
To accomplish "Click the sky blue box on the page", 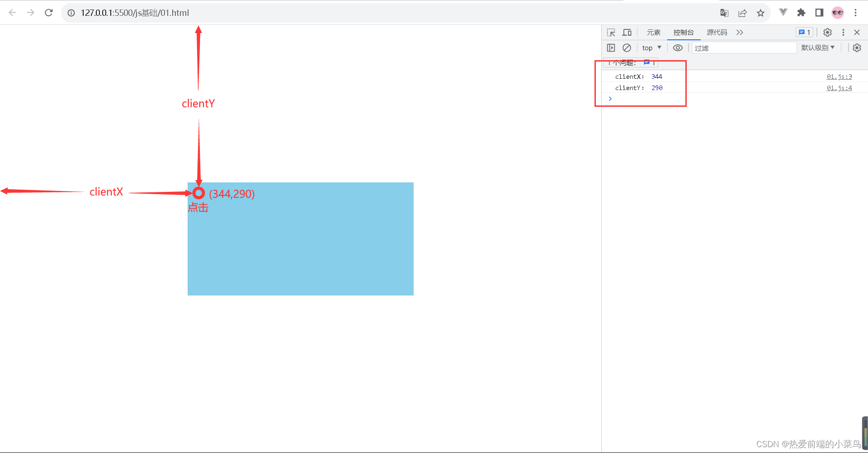I will [x=301, y=239].
